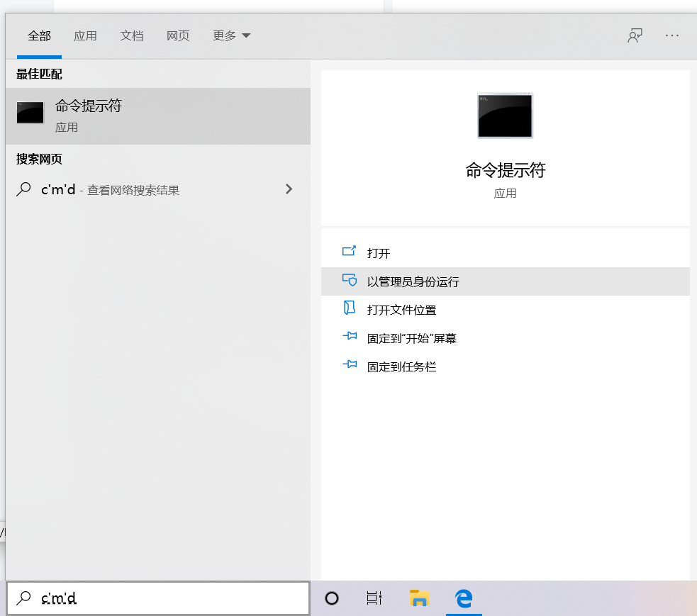Image resolution: width=697 pixels, height=616 pixels.
Task: Click the account icon near top right
Action: pos(635,35)
